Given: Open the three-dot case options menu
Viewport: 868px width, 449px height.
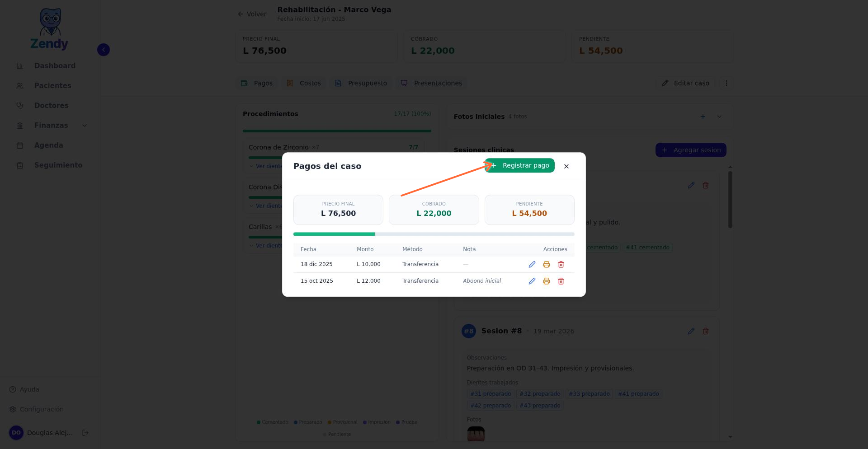Looking at the screenshot, I should coord(726,83).
